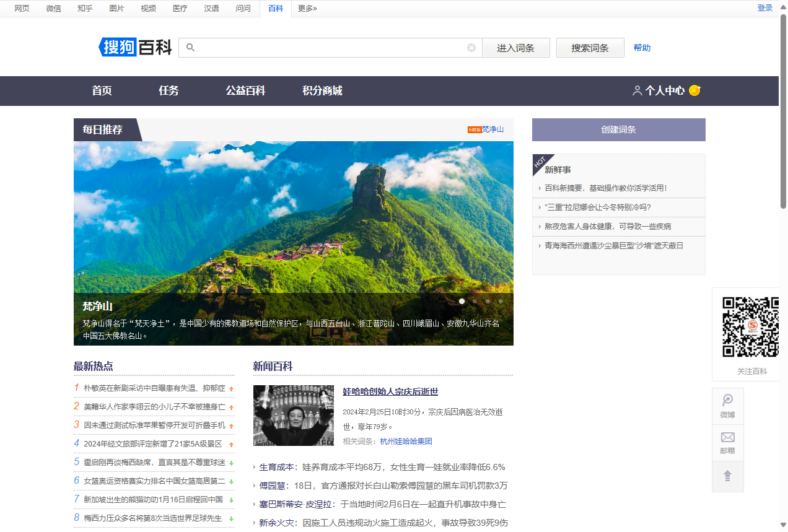Switch to the 视频 tab

[148, 9]
